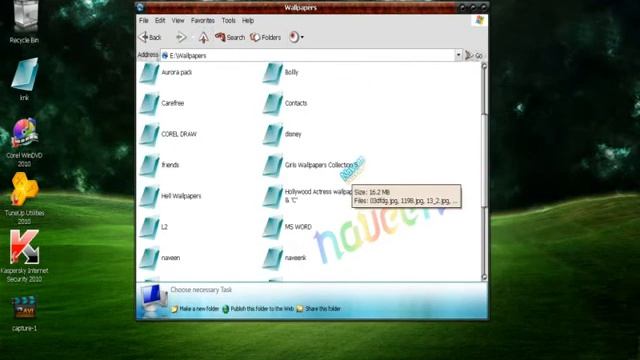The image size is (640, 360).
Task: Open the File menu
Action: click(144, 20)
